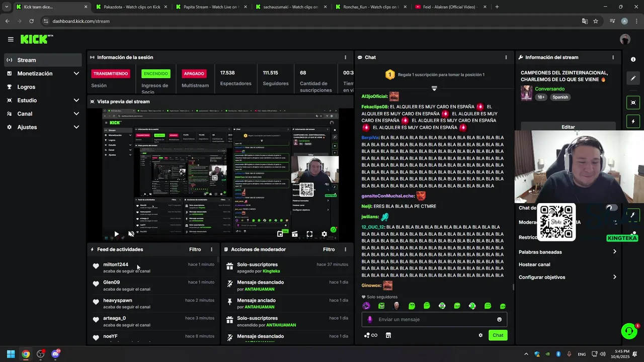Open picture-in-picture for stream preview
The image size is (644, 362).
point(280,234)
